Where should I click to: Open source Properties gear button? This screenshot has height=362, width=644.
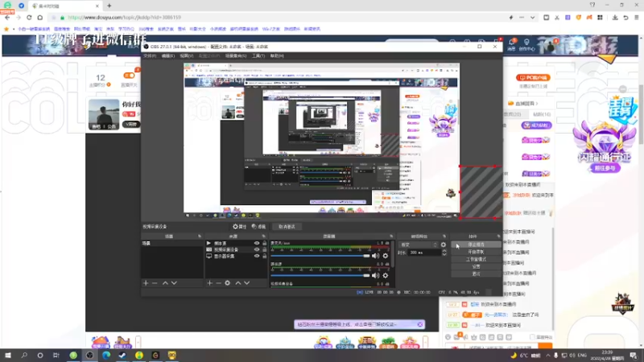tap(239, 227)
